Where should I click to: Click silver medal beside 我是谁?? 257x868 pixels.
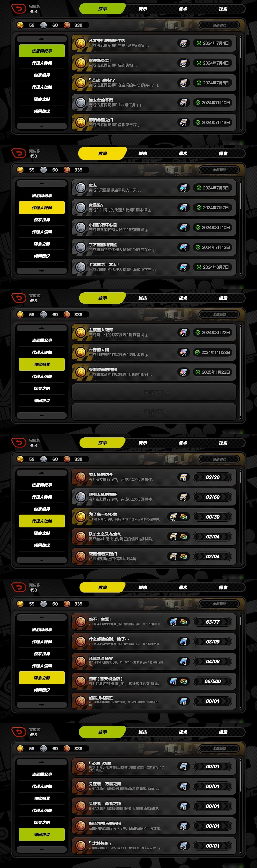81,208
